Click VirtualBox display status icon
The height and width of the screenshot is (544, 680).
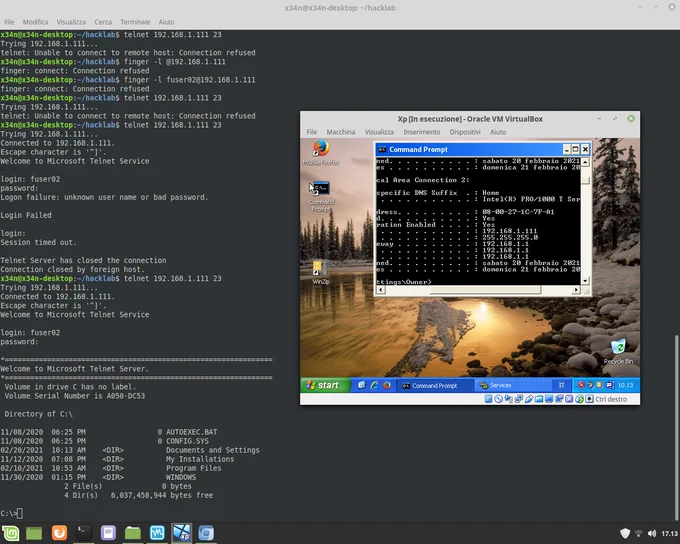(549, 399)
